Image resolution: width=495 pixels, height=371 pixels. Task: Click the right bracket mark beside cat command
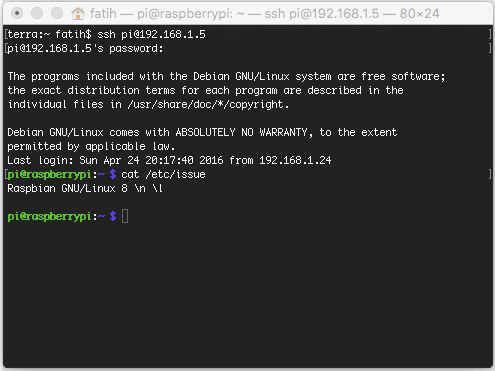pos(490,174)
